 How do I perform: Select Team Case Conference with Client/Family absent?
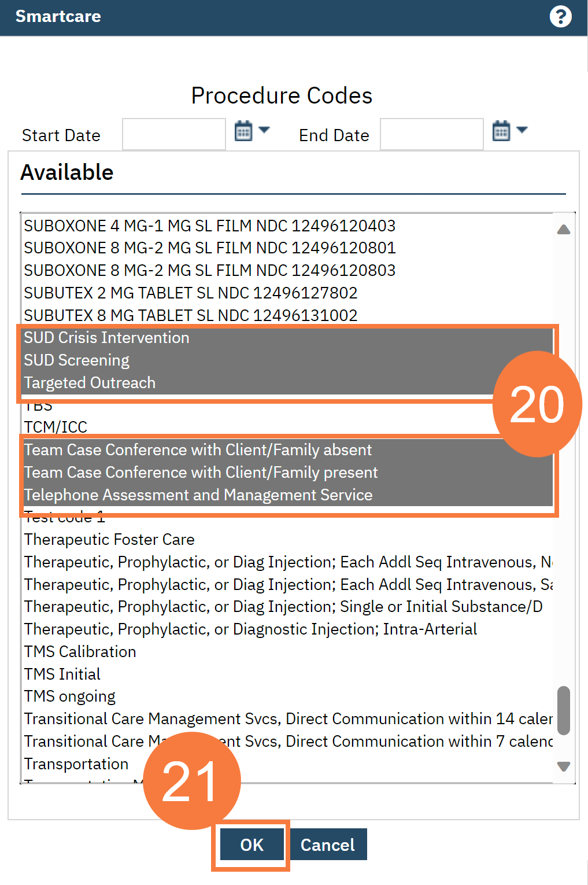click(x=198, y=450)
